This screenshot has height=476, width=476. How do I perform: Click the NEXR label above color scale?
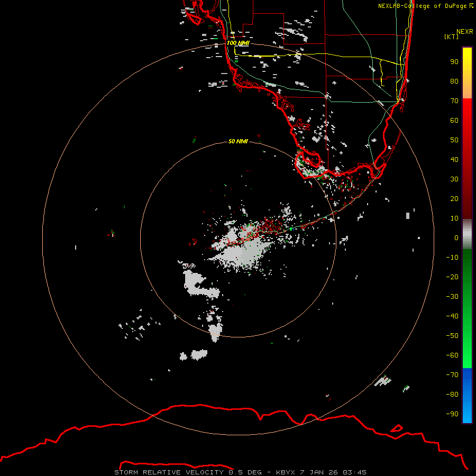click(x=464, y=32)
